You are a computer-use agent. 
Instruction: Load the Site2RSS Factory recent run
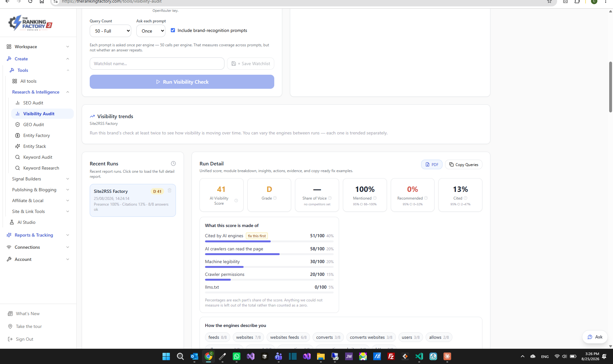[133, 200]
